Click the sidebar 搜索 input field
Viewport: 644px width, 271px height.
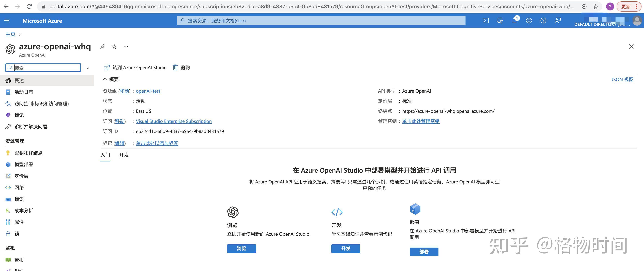(x=43, y=67)
